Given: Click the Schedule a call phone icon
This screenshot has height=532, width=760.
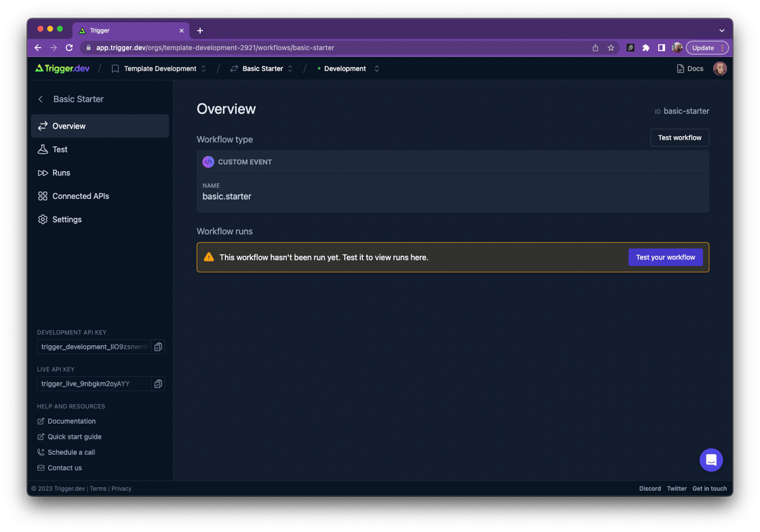Looking at the screenshot, I should (x=41, y=452).
